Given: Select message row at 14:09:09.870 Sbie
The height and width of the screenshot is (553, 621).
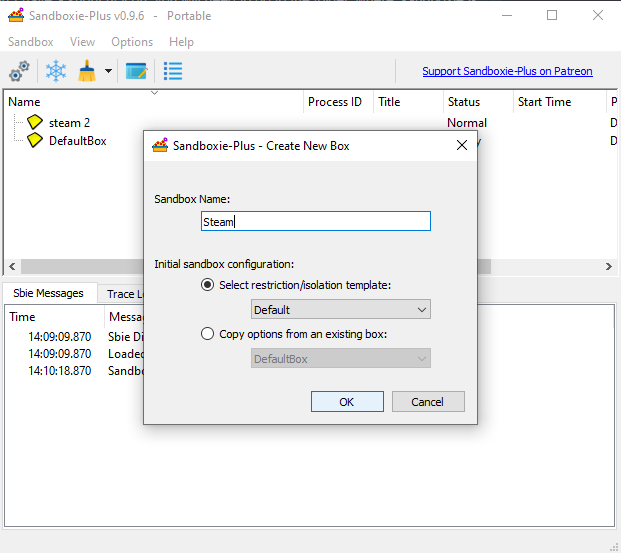Looking at the screenshot, I should 75,336.
